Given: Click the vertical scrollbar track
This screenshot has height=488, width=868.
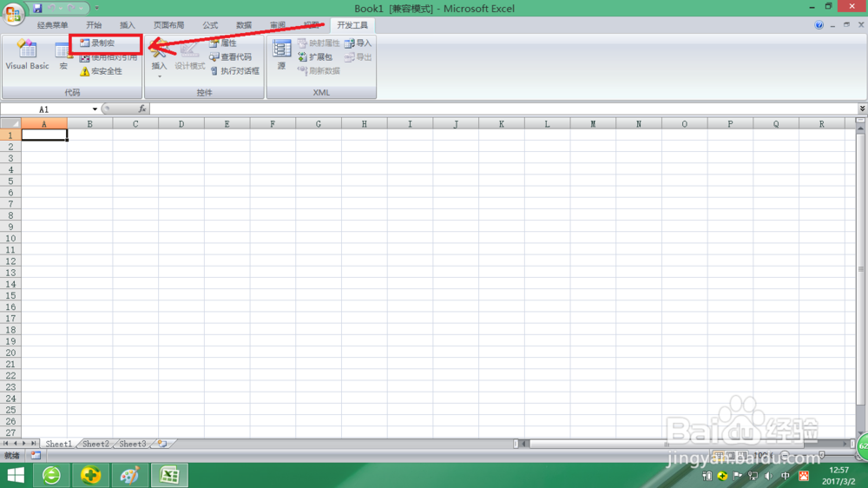Looking at the screenshot, I should point(860,280).
